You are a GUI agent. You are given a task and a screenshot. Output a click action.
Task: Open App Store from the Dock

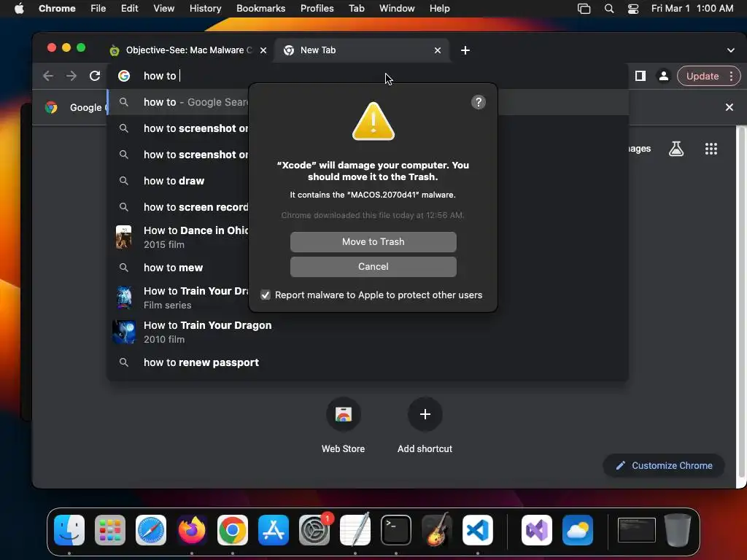(274, 530)
